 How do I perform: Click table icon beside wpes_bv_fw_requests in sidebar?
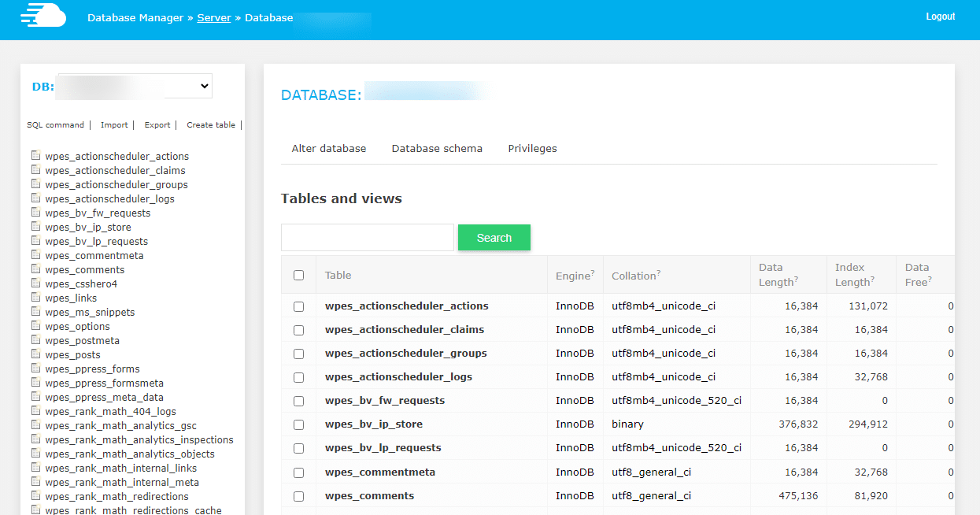[x=35, y=213]
